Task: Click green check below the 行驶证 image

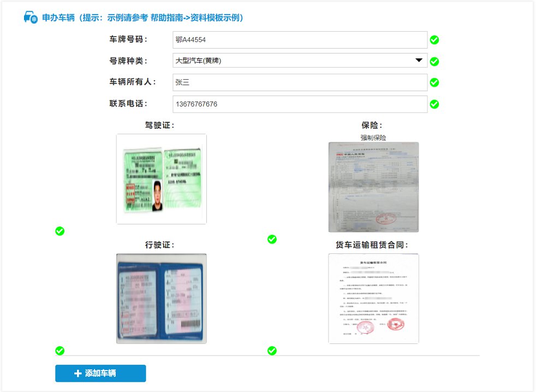Action: coord(60,351)
